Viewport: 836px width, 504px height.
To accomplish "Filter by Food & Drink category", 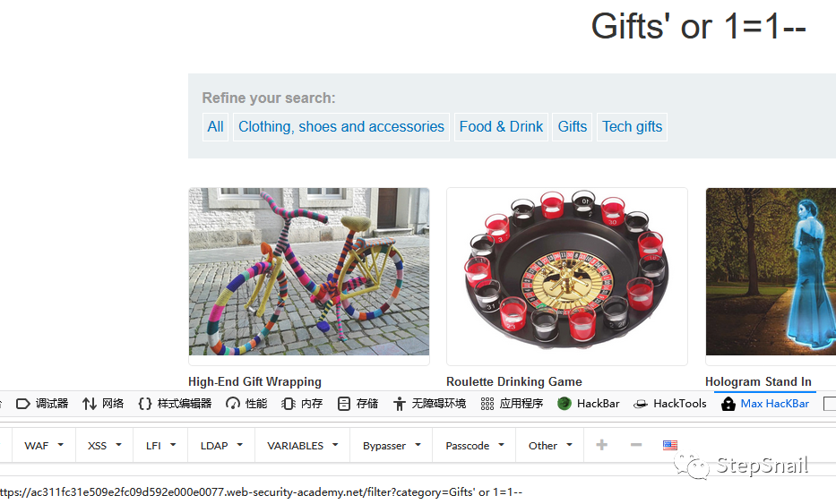I will [501, 127].
